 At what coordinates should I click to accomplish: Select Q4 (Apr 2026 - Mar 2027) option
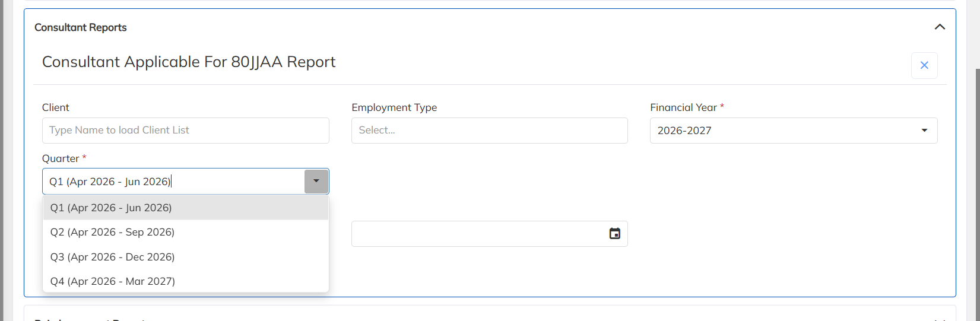tap(112, 281)
